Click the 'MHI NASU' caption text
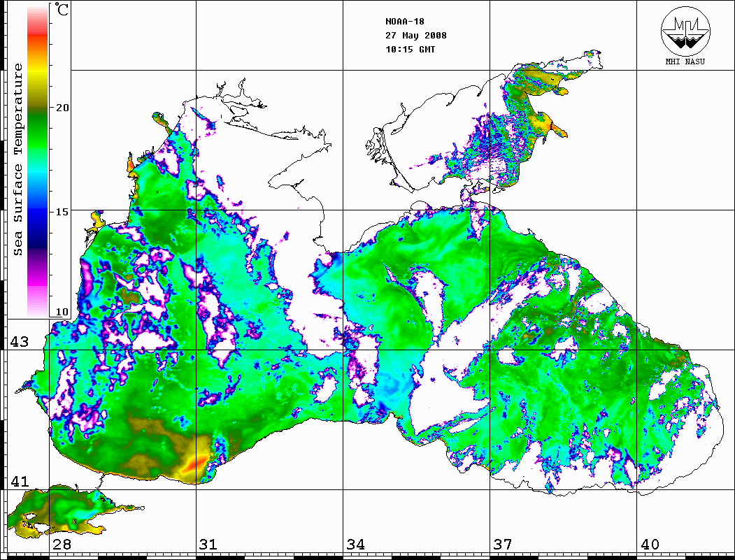 (x=685, y=62)
